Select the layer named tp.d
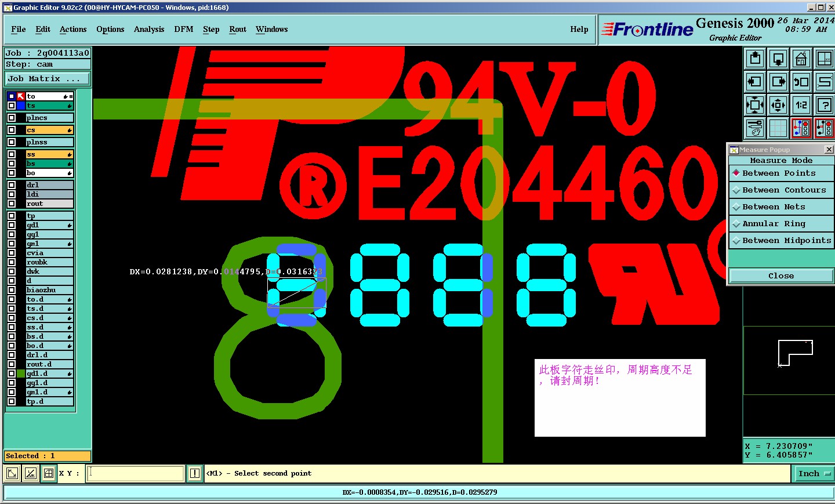 50,401
